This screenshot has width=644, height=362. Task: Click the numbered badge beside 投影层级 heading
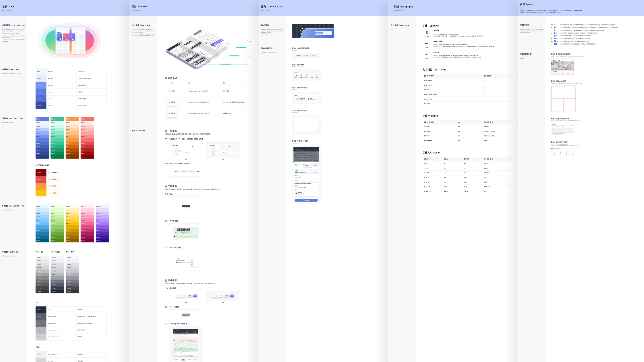[x=166, y=78]
